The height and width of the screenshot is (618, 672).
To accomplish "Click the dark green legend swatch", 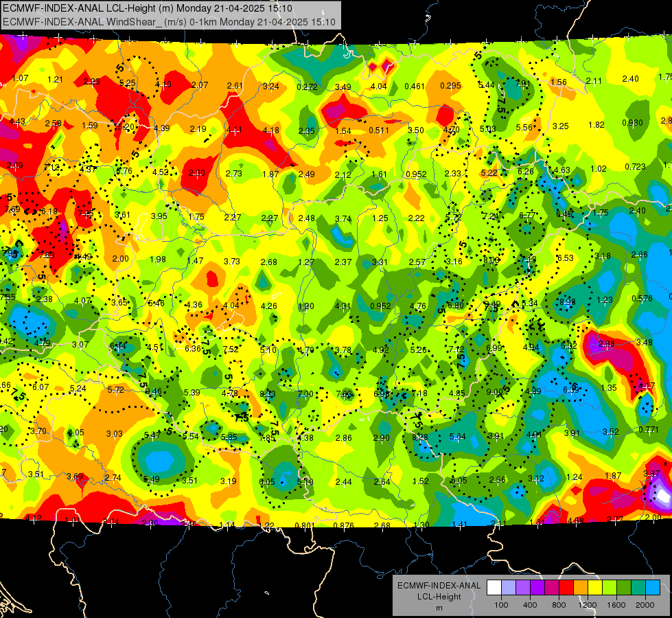I will (x=623, y=588).
